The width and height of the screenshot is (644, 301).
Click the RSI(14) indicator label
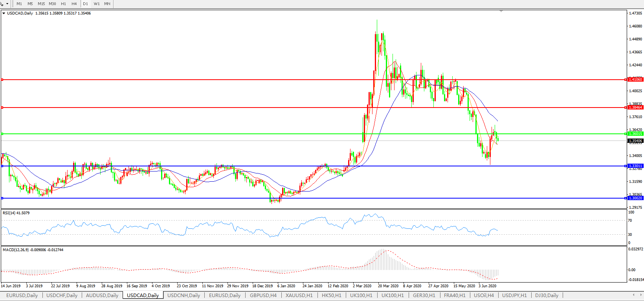click(x=16, y=213)
